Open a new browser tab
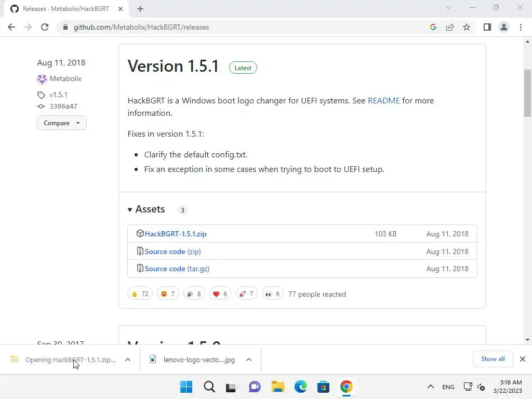 (140, 9)
